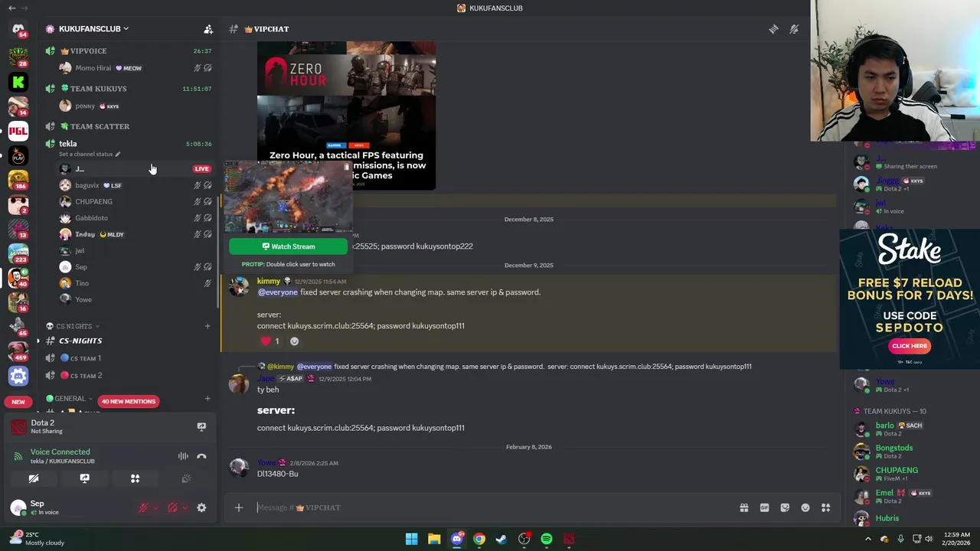
Task: Open the emoji picker
Action: [805, 507]
